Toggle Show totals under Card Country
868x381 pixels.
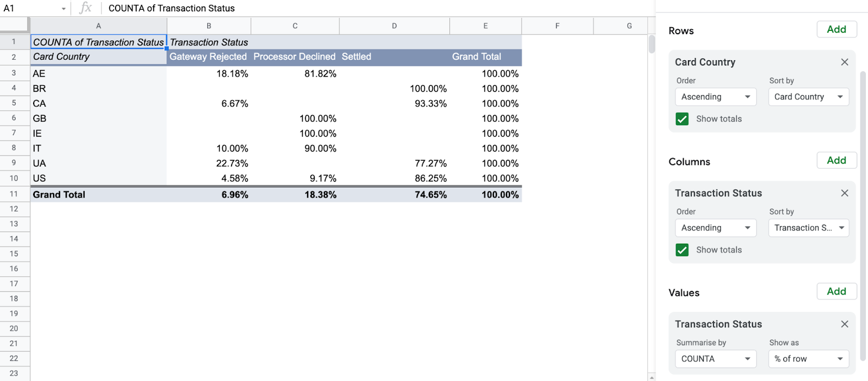pos(682,119)
